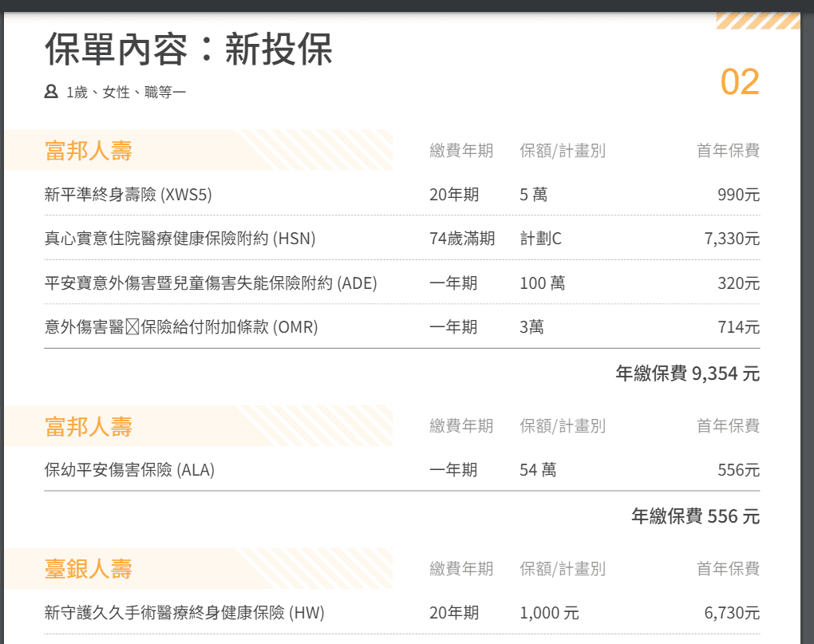This screenshot has height=644, width=814.
Task: Select the 意外傷害醫療保險給付附加條款 (OMR) row
Action: pos(181,327)
